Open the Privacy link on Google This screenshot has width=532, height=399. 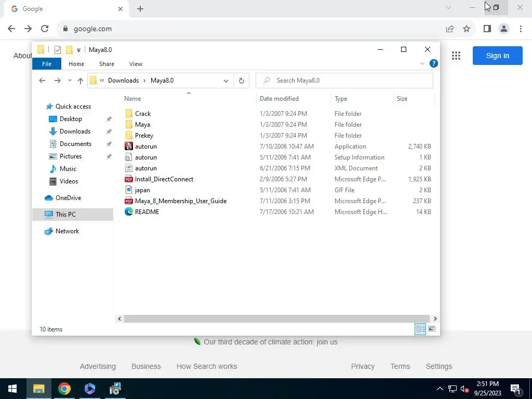point(363,366)
